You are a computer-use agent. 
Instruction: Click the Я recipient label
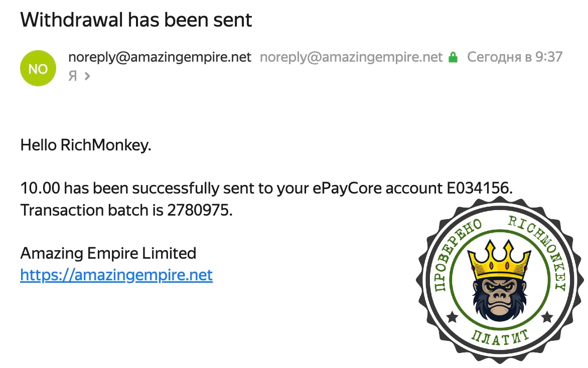tap(73, 76)
